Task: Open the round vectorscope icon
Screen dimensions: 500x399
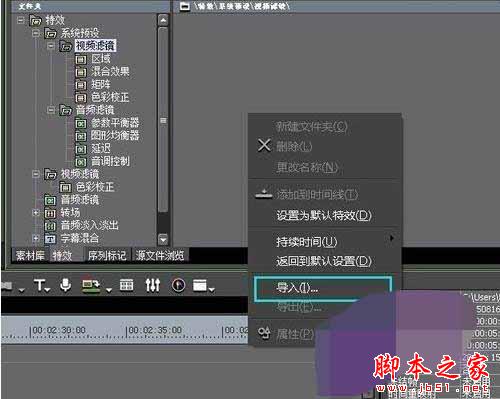Action: point(178,285)
